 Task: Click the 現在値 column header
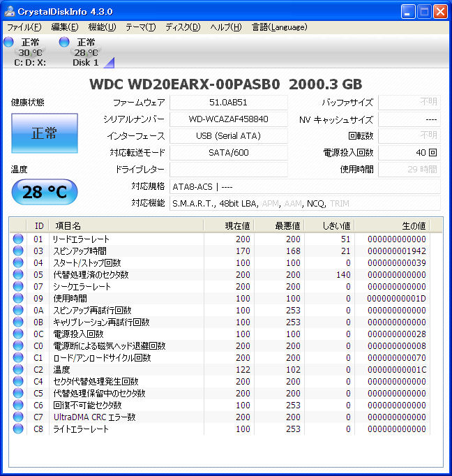click(229, 225)
